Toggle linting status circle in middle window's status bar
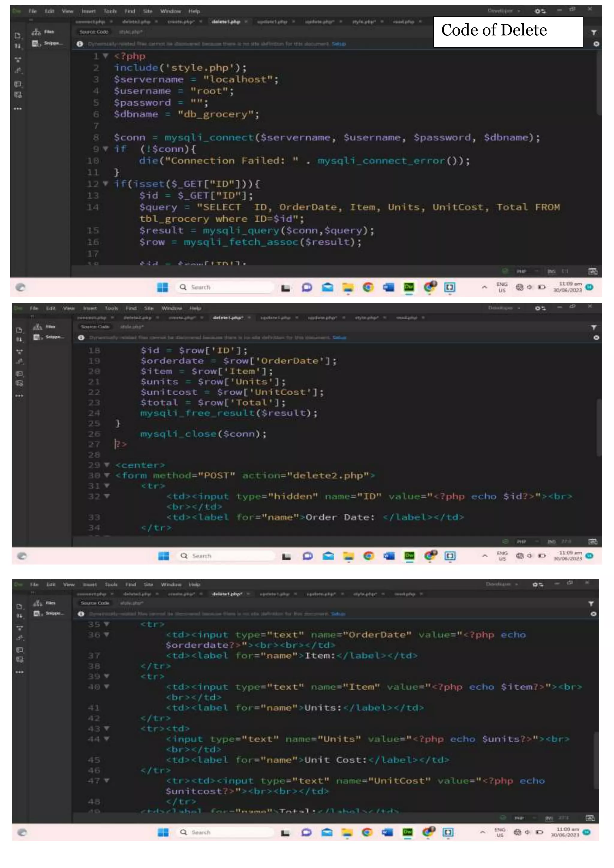 coord(505,541)
